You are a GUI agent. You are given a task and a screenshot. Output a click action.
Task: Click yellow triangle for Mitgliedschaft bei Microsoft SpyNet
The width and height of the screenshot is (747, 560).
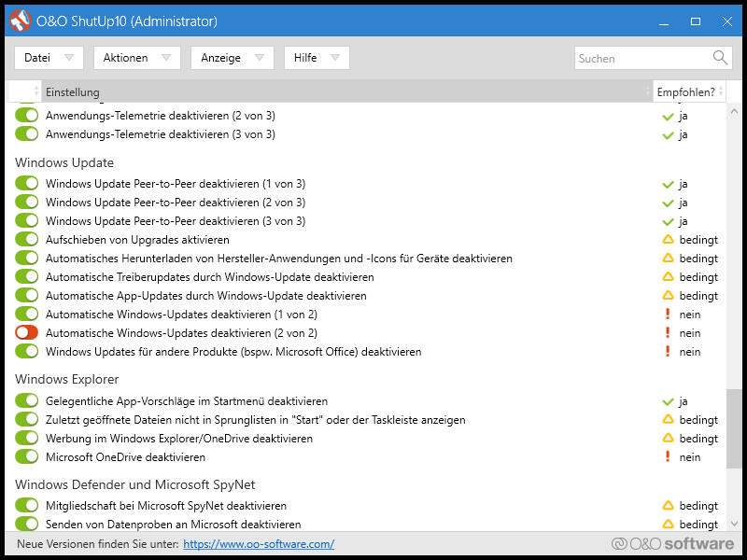[x=668, y=505]
